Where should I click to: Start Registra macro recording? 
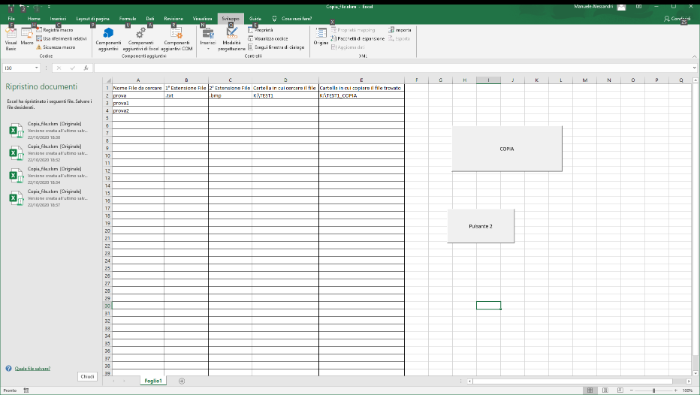click(54, 30)
